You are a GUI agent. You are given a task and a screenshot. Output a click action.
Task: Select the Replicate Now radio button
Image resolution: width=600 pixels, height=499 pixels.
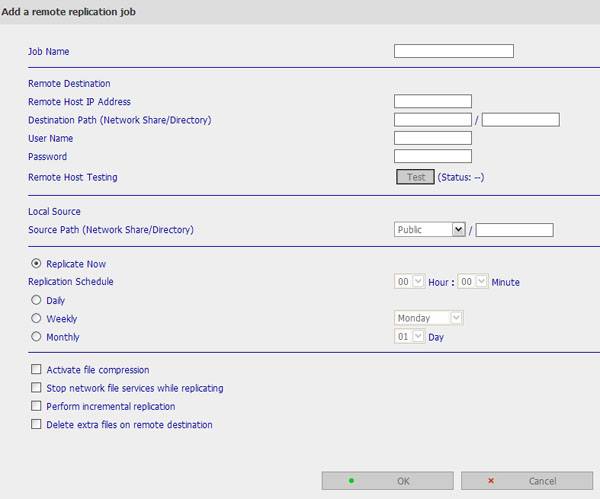click(36, 263)
